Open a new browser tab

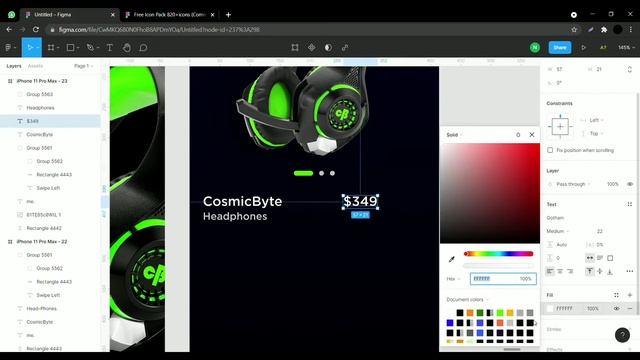click(228, 15)
